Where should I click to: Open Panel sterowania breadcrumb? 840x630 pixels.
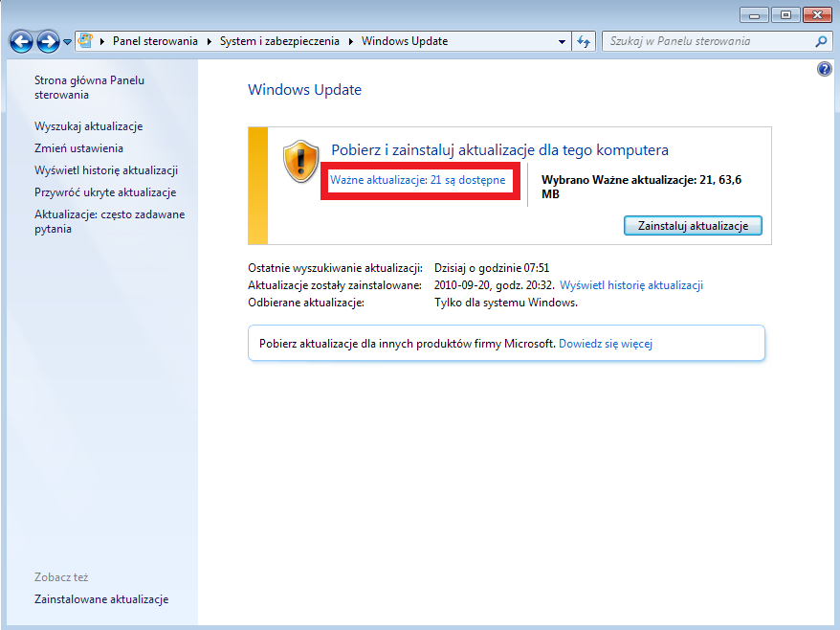coord(155,41)
